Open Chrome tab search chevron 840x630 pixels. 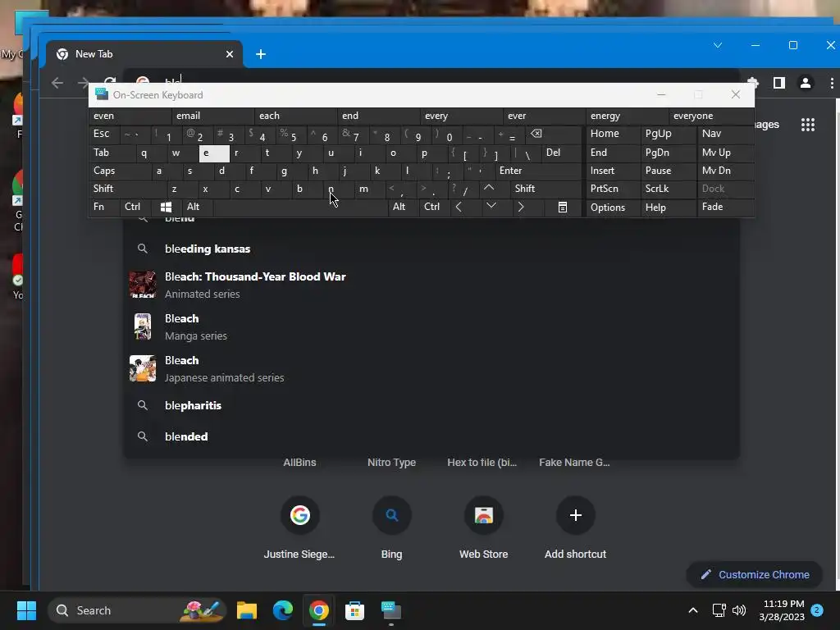tap(718, 46)
